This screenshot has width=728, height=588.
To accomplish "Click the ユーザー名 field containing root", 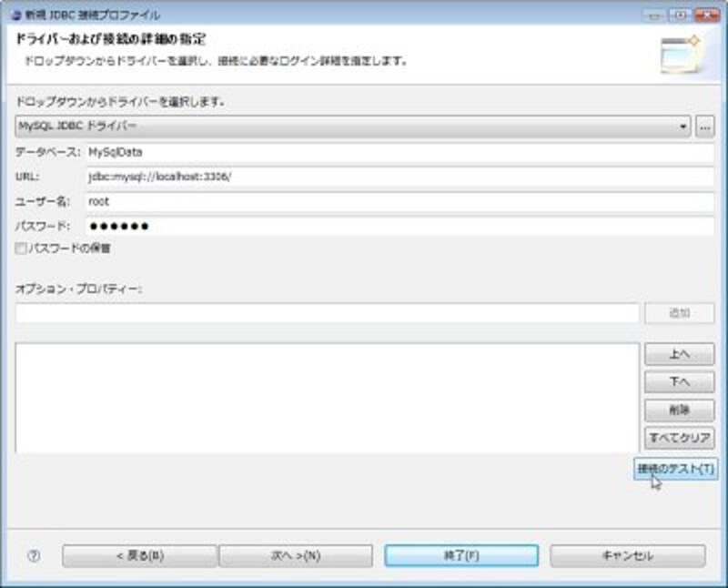I will [x=399, y=201].
